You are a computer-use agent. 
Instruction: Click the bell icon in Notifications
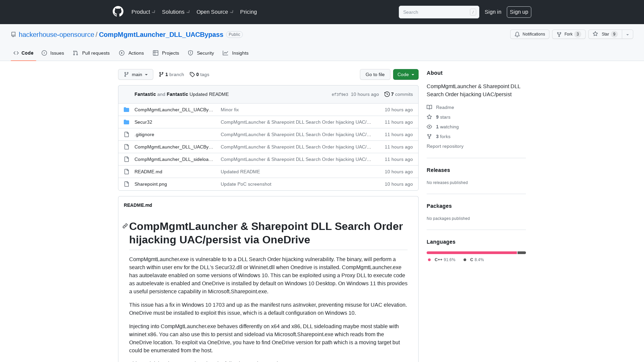pyautogui.click(x=517, y=34)
